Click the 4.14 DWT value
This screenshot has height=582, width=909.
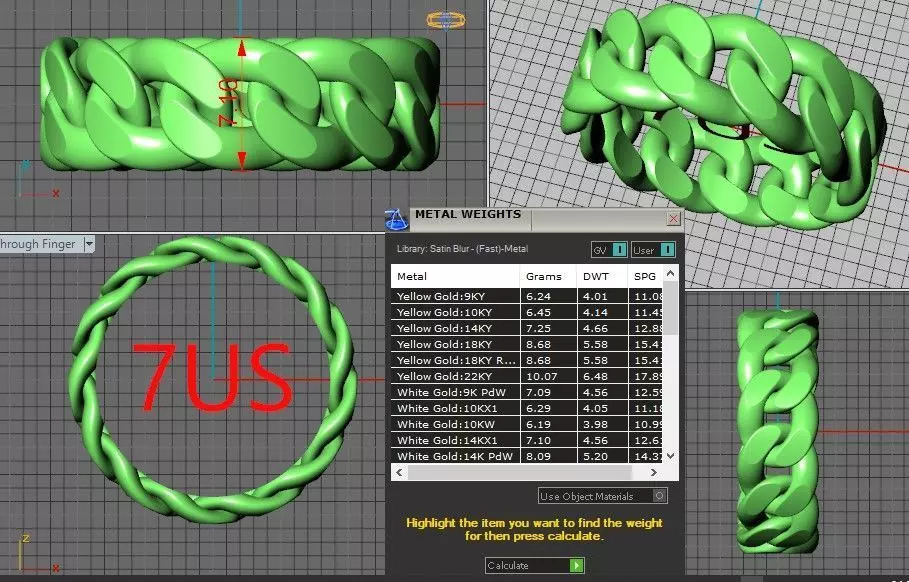click(595, 312)
